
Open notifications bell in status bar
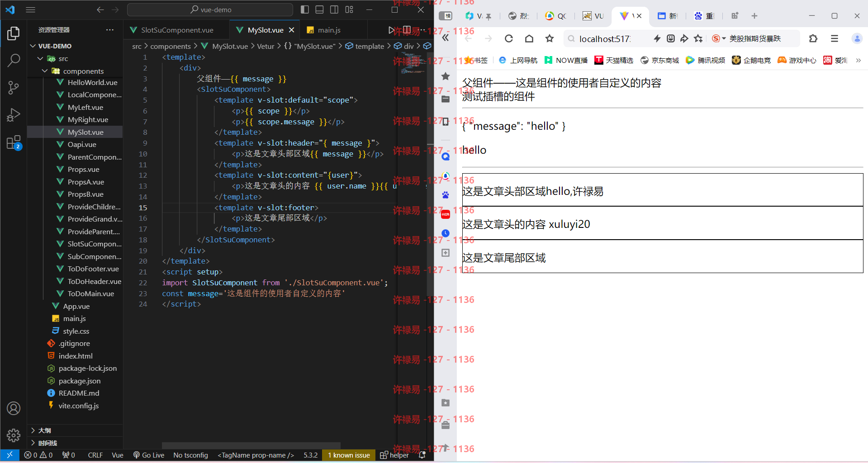click(422, 455)
